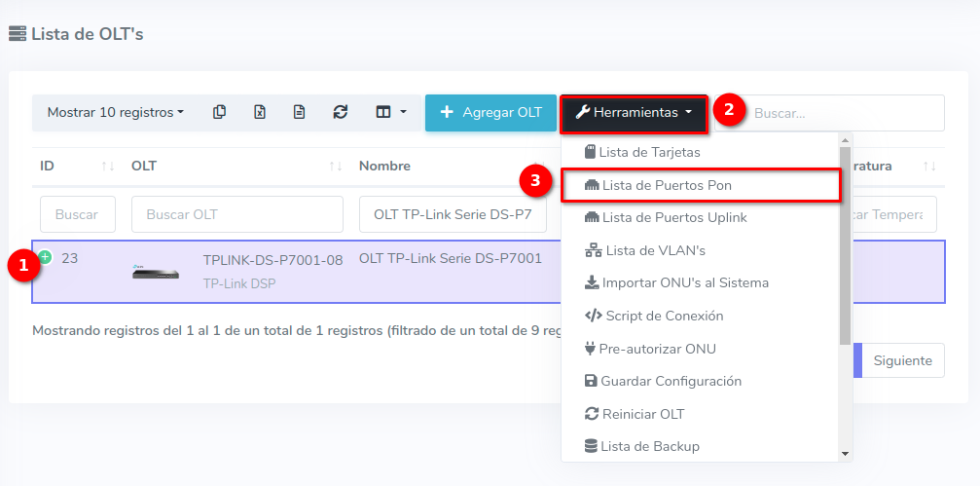Sort table by OLT column arrows
980x486 pixels.
(x=335, y=167)
